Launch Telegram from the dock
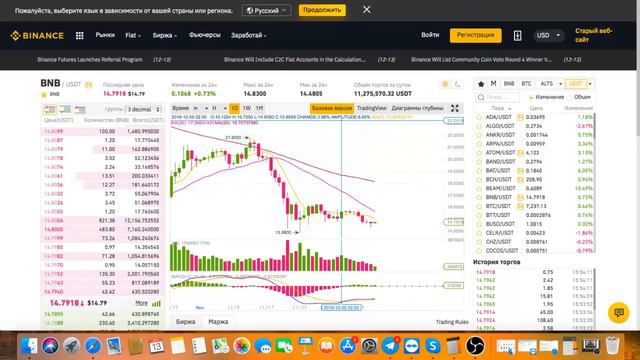The height and width of the screenshot is (360, 640). pos(390,346)
